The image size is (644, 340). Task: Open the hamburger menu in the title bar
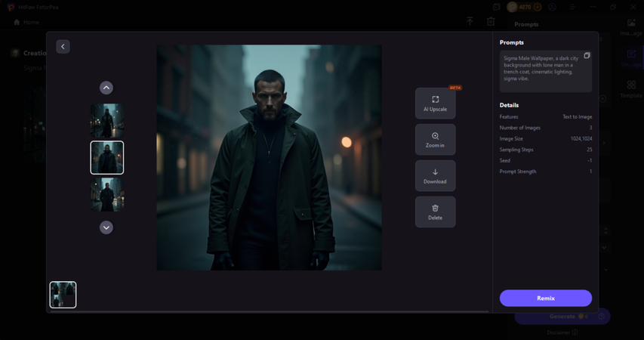click(x=572, y=7)
